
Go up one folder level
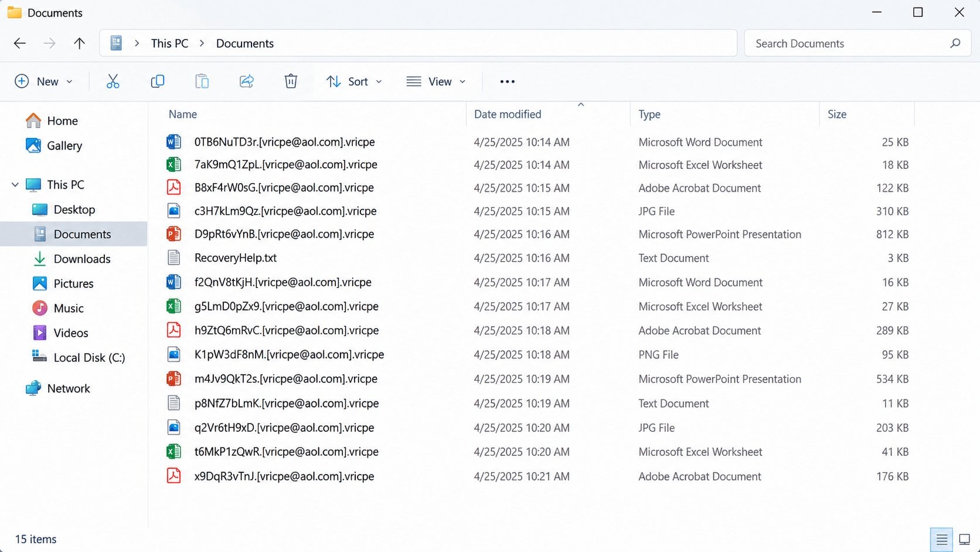(x=80, y=43)
